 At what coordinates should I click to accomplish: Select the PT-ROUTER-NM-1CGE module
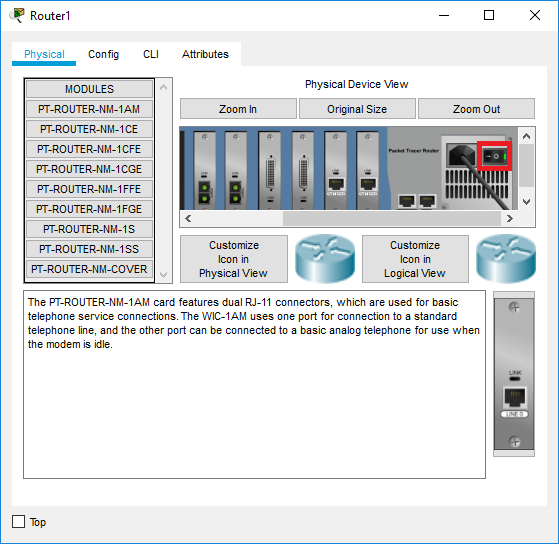pyautogui.click(x=89, y=169)
